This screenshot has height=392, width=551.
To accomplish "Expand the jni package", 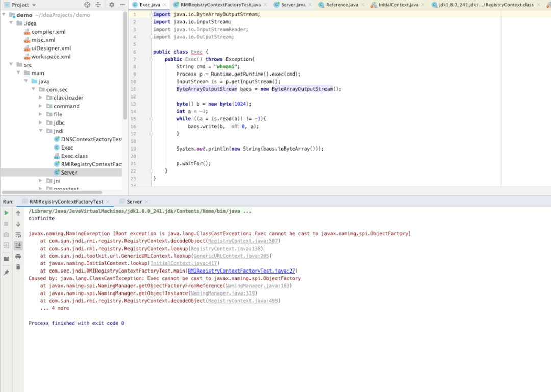I will pos(41,181).
